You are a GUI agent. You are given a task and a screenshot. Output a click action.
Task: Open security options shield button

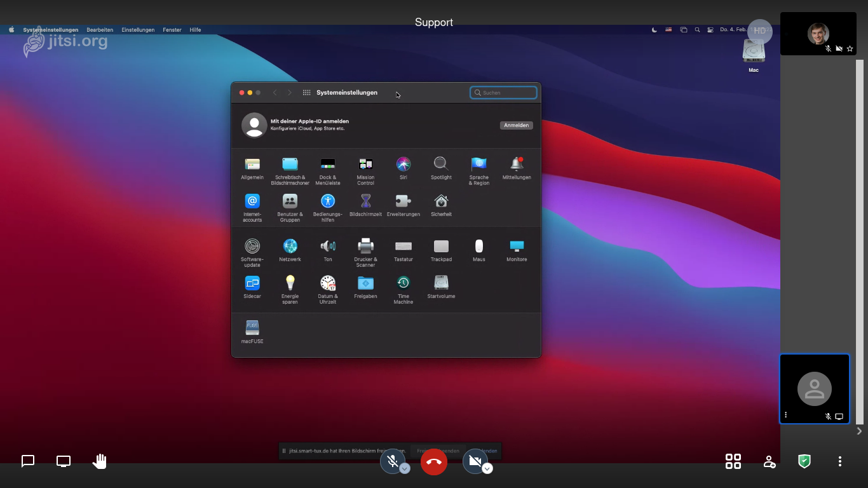[804, 461]
